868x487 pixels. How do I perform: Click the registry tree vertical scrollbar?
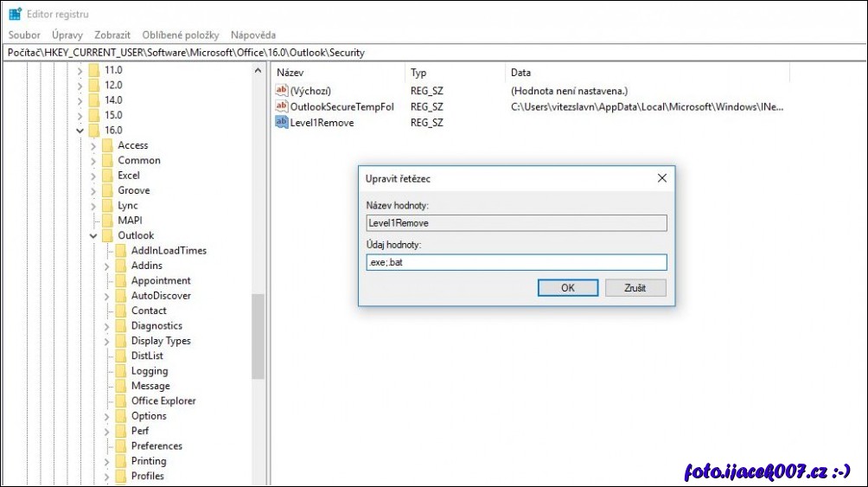point(258,337)
